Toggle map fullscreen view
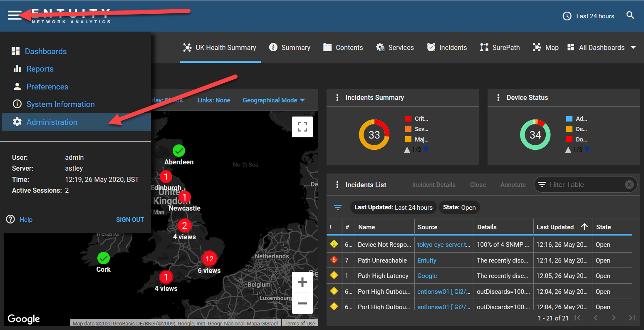The image size is (644, 330). [x=302, y=127]
